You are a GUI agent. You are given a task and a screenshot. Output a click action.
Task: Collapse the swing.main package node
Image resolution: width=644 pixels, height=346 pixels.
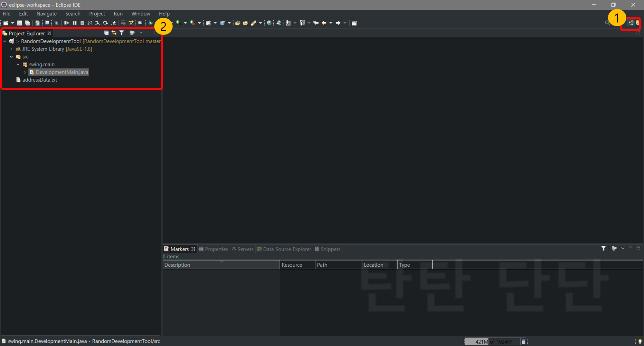(18, 64)
